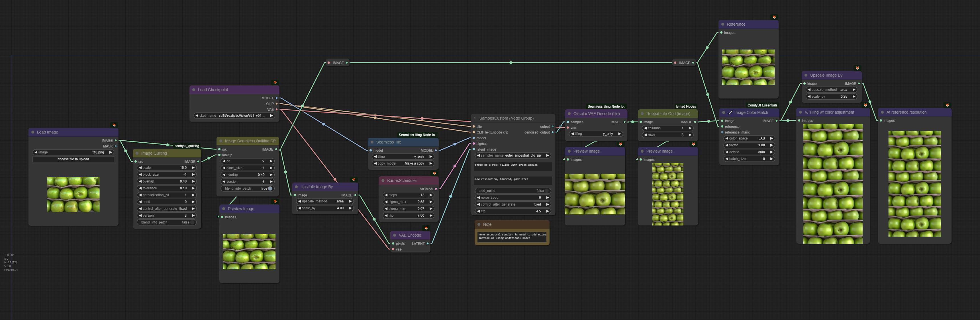This screenshot has height=320, width=980.
Task: Click the Seamless Tile node title
Action: click(388, 142)
